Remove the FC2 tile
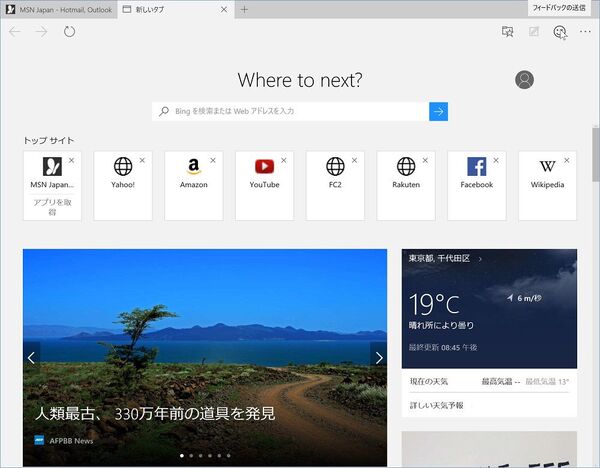 (x=354, y=160)
